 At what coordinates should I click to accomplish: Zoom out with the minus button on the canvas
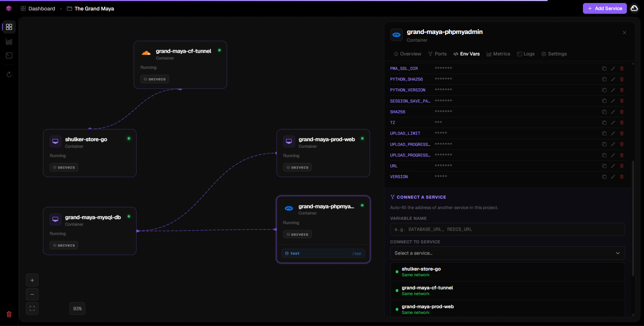click(x=32, y=294)
